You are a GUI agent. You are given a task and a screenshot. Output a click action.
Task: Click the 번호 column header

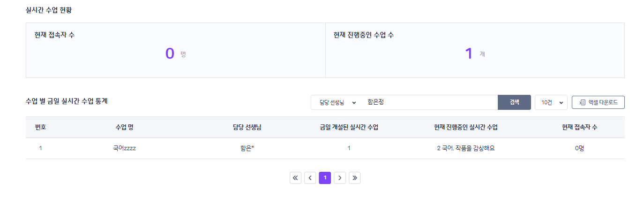click(40, 127)
